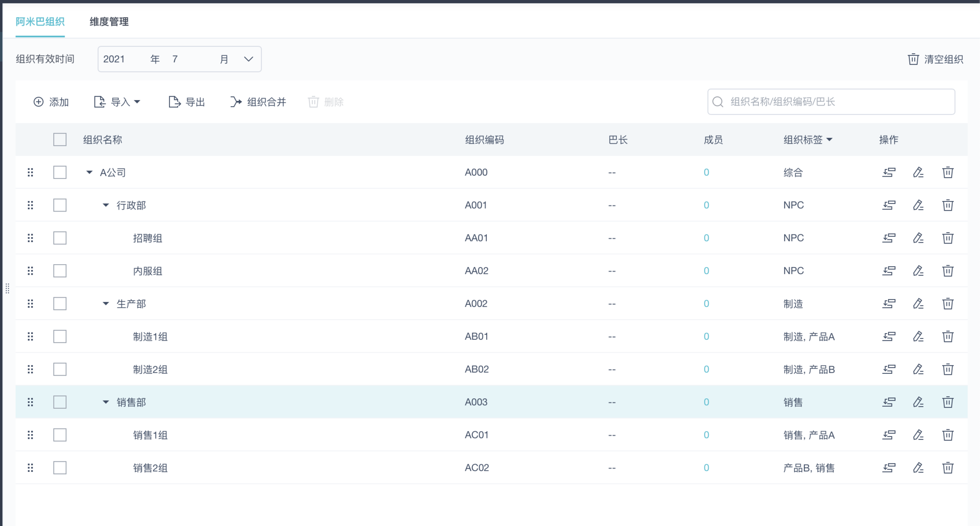
Task: Click the move/transfer icon in the 生产部 row
Action: tap(889, 303)
